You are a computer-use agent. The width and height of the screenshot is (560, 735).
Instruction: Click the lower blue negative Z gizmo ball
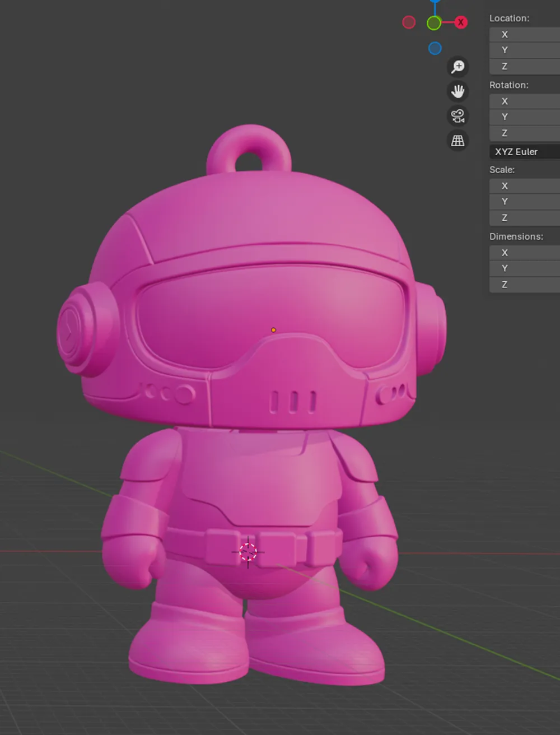435,49
